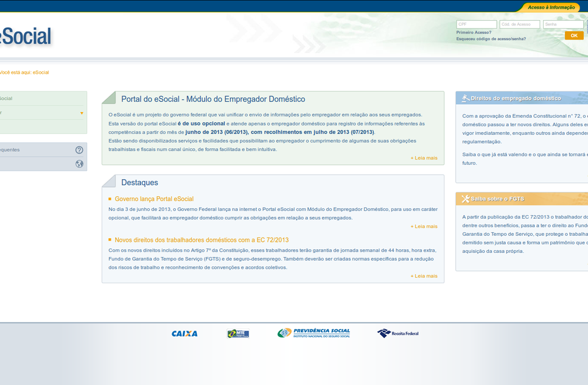Open Novos direitos dos trabalhadores domésticos headline

pos(201,240)
